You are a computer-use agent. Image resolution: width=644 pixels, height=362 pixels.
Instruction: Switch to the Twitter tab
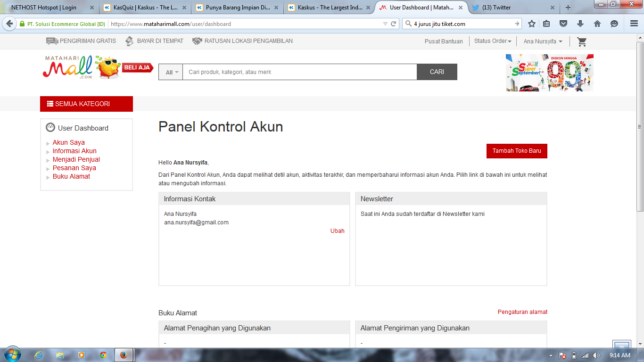point(511,8)
